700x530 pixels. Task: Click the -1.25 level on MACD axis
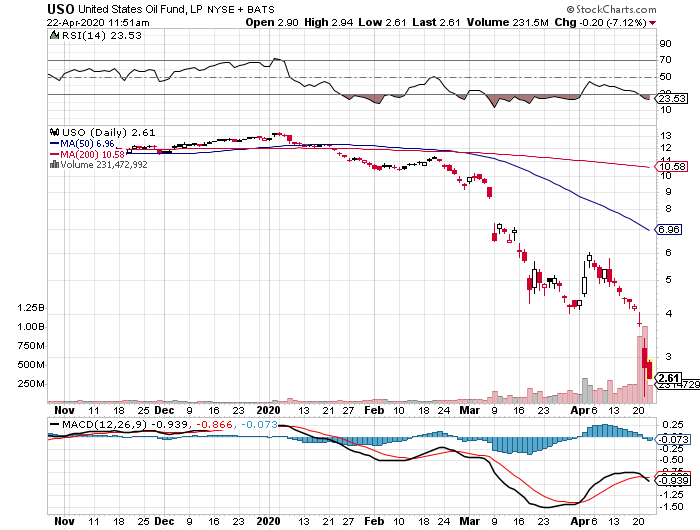673,494
